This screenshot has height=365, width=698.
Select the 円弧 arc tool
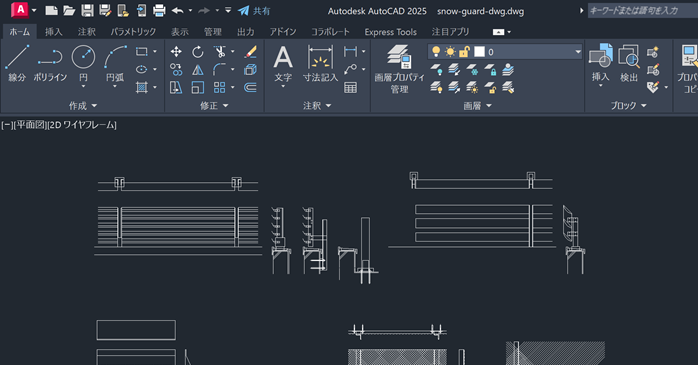coord(115,58)
